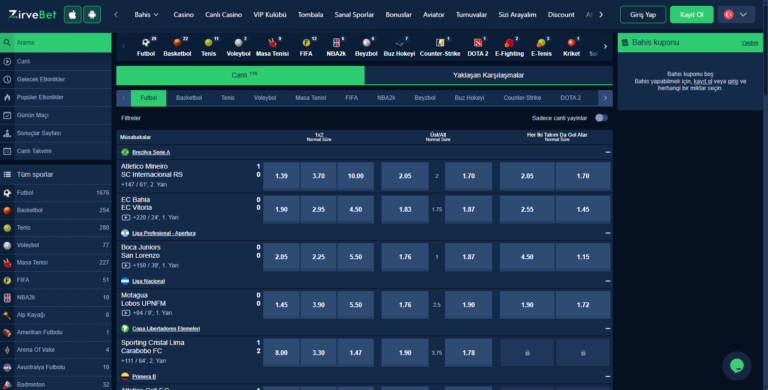
Task: Open the live chat bubble icon
Action: click(737, 366)
